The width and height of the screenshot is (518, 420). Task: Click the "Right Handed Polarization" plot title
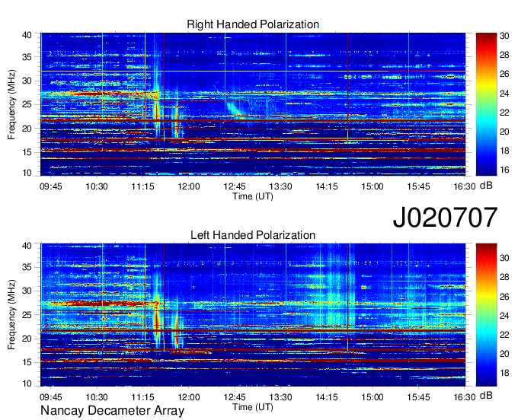(x=253, y=24)
